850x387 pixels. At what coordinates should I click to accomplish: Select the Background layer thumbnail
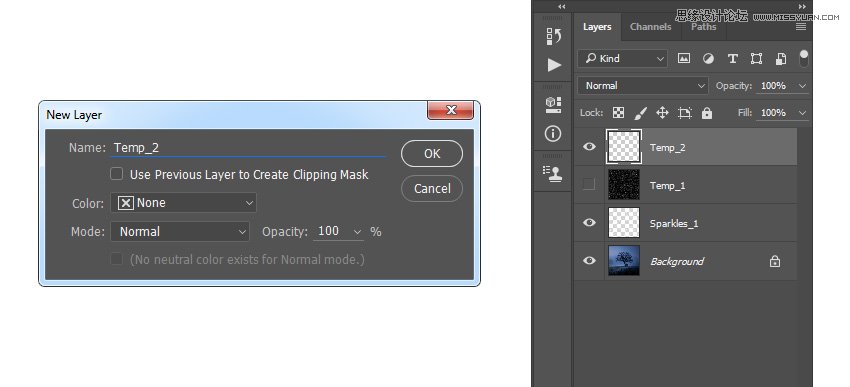pyautogui.click(x=624, y=260)
